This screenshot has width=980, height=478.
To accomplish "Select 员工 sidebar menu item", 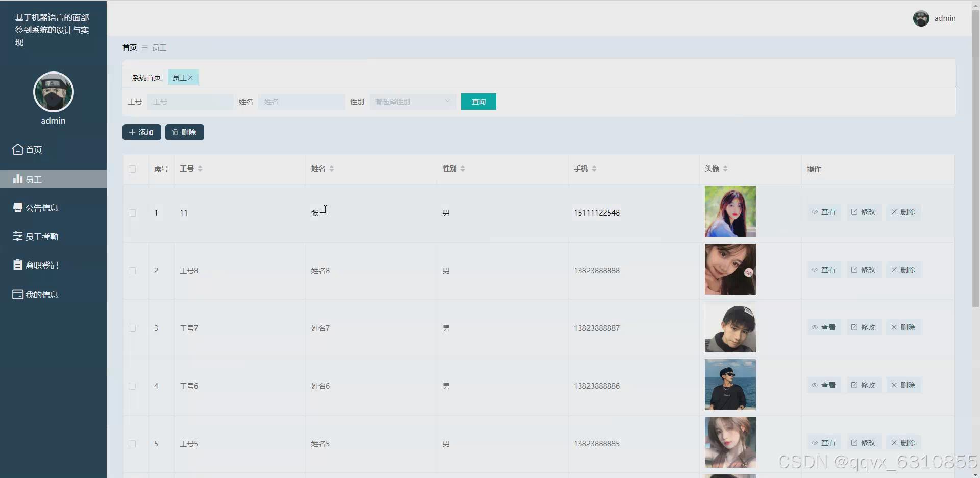I will (x=53, y=179).
